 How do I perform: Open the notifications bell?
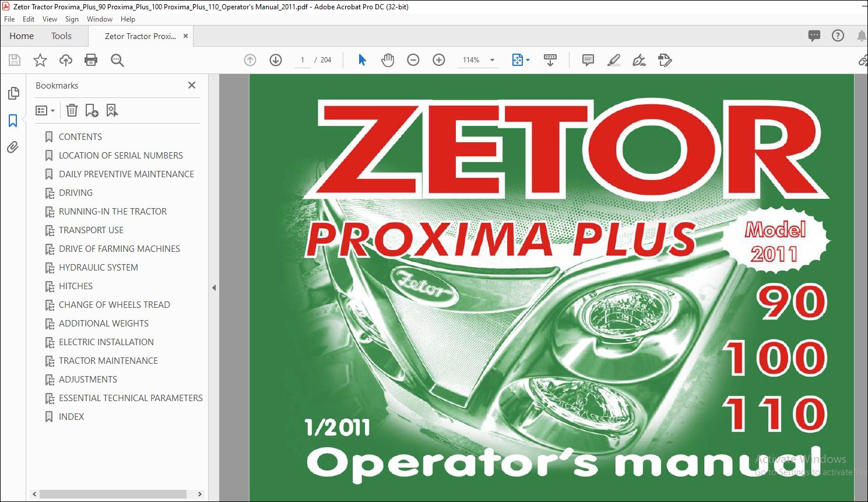(x=862, y=36)
